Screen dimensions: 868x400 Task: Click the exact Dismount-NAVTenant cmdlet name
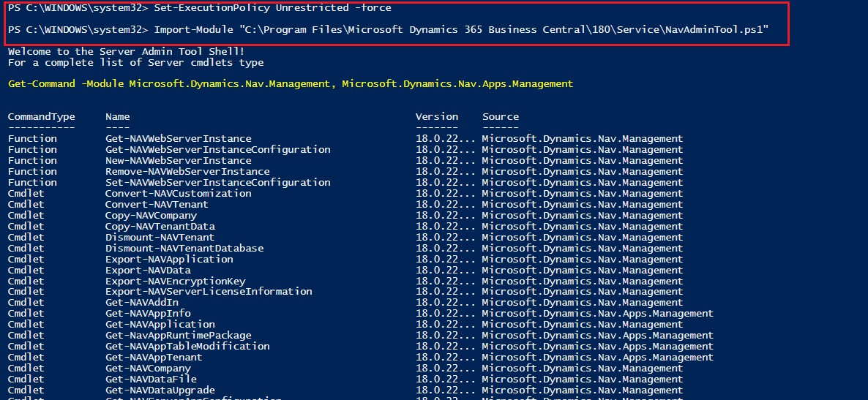pyautogui.click(x=160, y=238)
